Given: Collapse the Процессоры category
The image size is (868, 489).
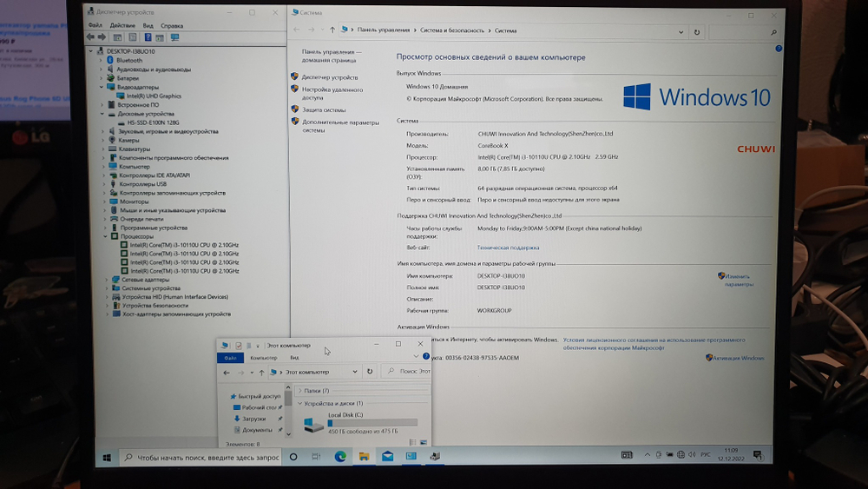Looking at the screenshot, I should pyautogui.click(x=105, y=236).
